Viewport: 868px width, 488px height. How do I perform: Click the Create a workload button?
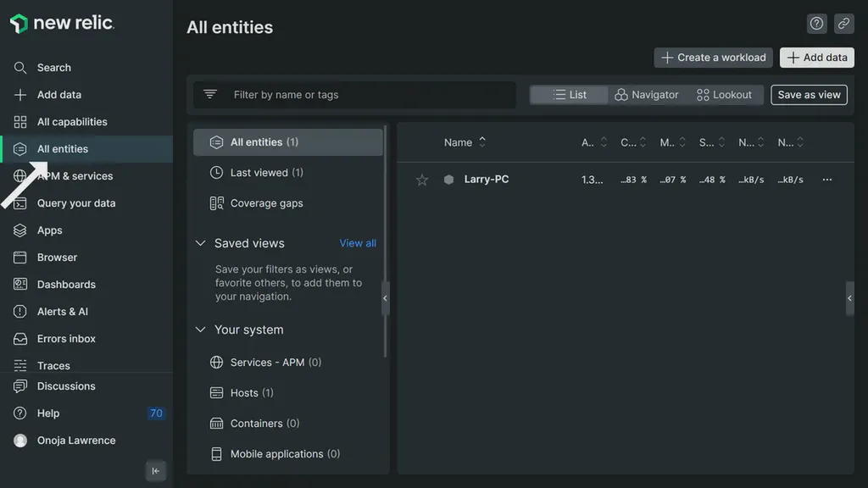coord(713,57)
